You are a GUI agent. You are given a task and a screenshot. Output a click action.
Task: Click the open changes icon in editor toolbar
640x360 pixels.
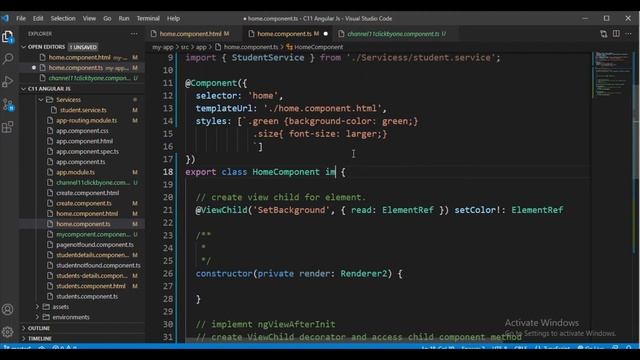point(603,34)
